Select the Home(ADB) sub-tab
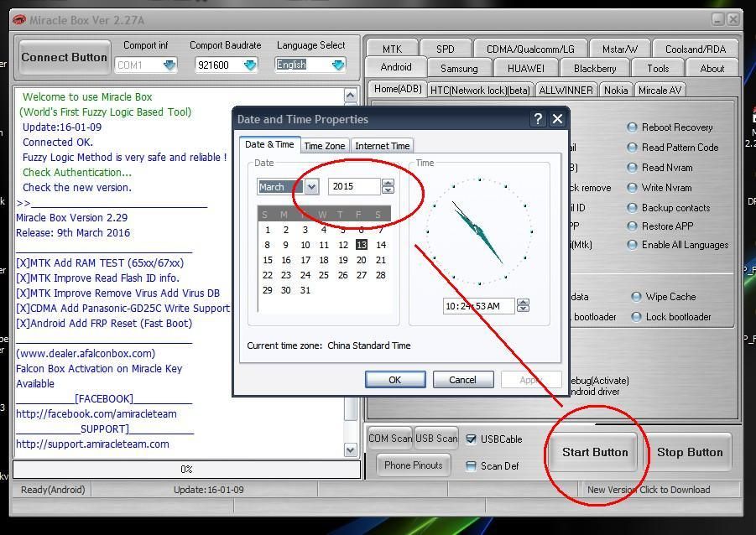 [x=398, y=89]
